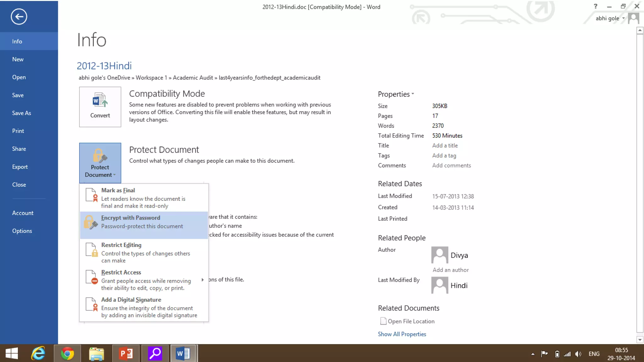
Task: Click the Word Help question mark
Action: [x=595, y=6]
